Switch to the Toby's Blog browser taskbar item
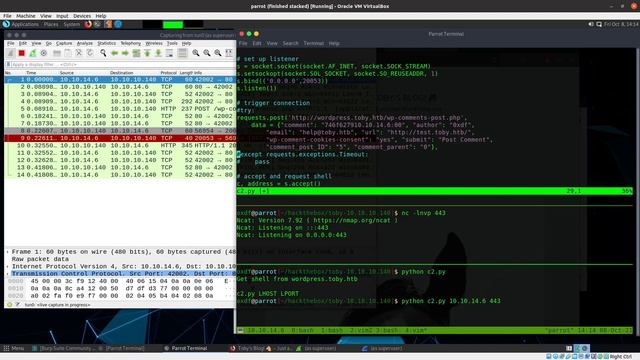 (x=261, y=348)
